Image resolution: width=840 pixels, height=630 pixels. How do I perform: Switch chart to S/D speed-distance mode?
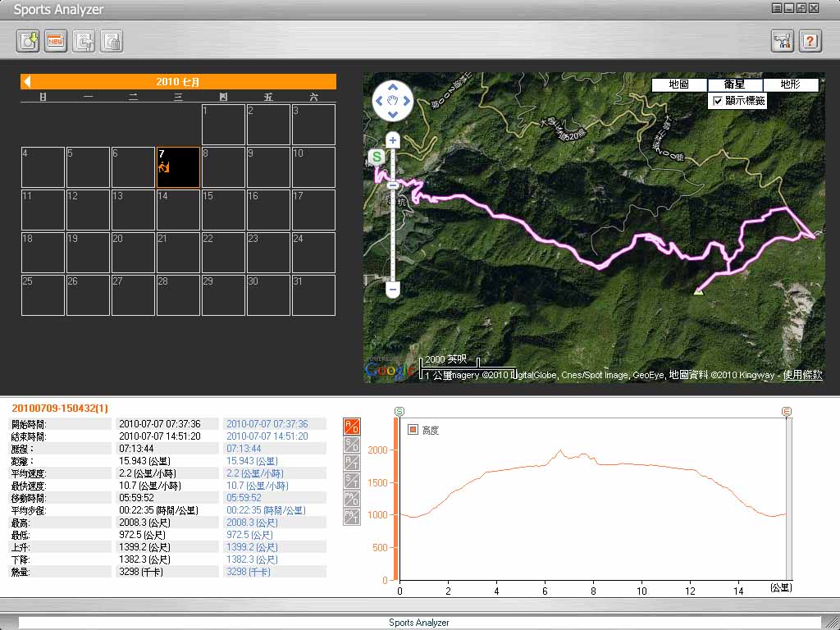point(351,445)
